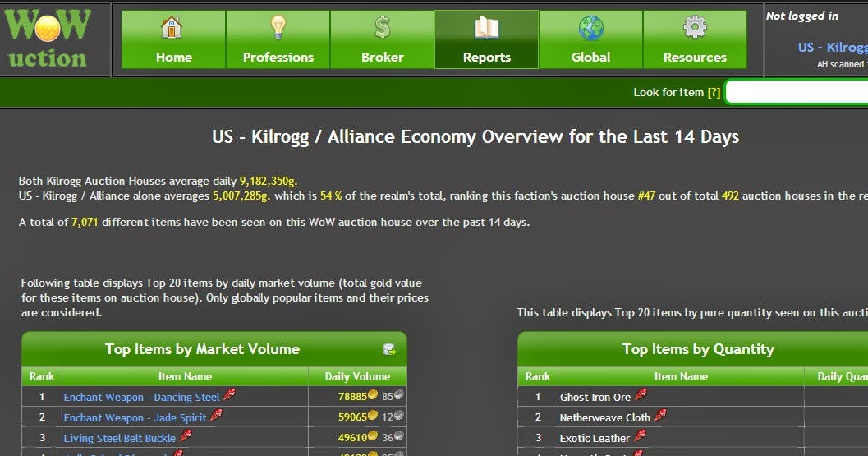Open the [?] help link for item search
Image resolution: width=868 pixels, height=456 pixels.
pyautogui.click(x=714, y=93)
